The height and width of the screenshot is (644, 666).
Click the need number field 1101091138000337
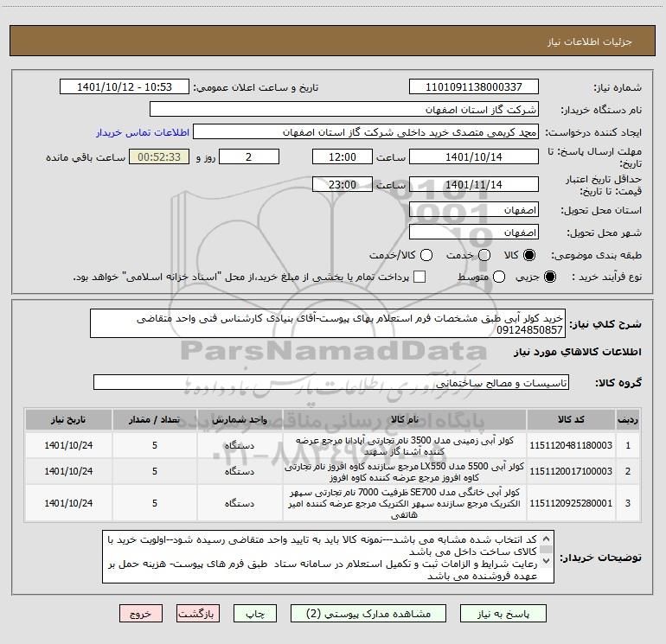(x=474, y=86)
